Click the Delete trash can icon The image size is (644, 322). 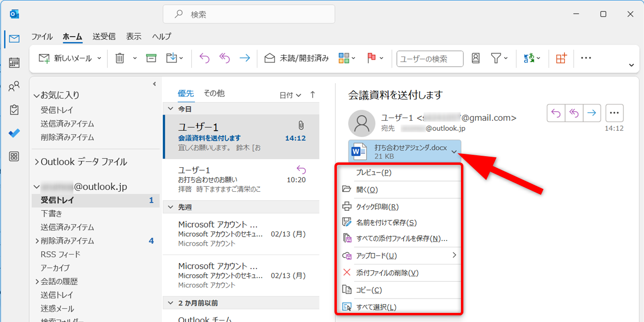tap(120, 58)
